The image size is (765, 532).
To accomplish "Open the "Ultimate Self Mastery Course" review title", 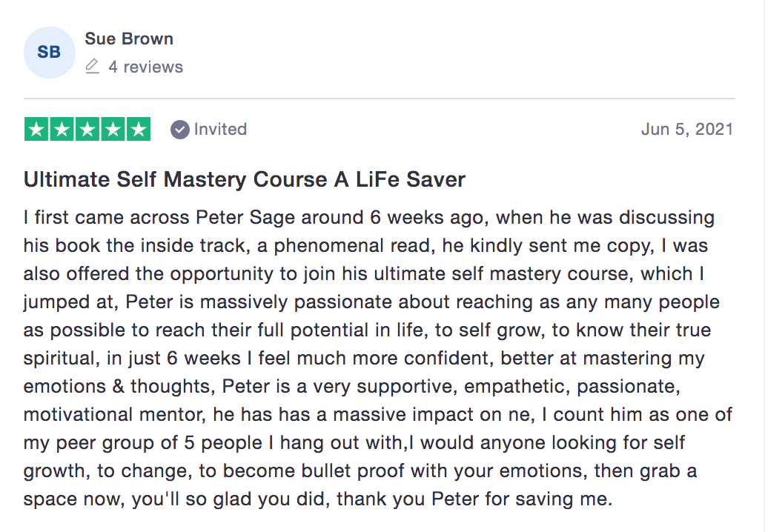I will click(x=245, y=179).
